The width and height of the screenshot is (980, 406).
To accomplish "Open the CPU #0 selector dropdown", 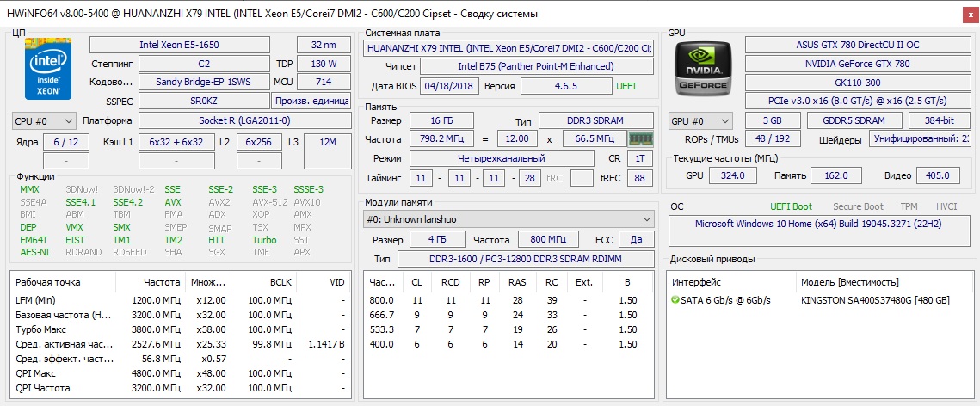I will point(44,120).
